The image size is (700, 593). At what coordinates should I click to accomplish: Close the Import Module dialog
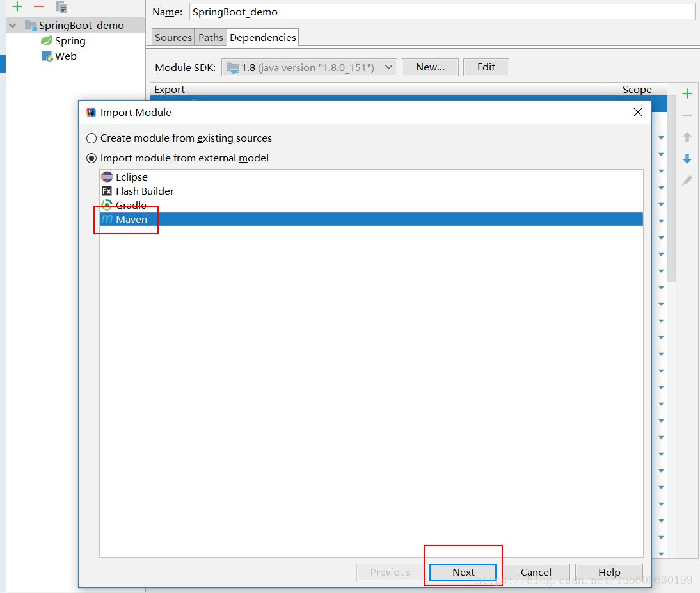pyautogui.click(x=638, y=112)
